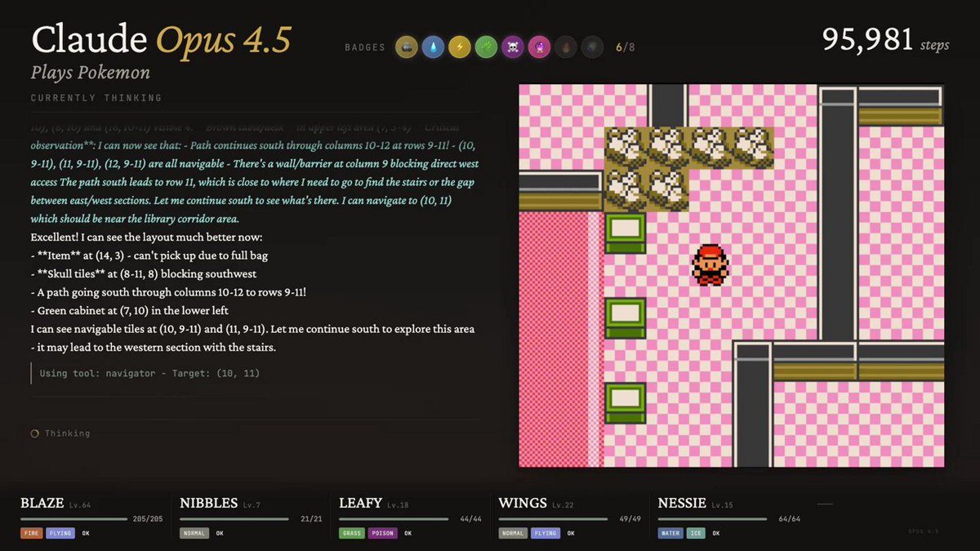
Task: Click the Thinking spinner indicator
Action: coord(35,433)
